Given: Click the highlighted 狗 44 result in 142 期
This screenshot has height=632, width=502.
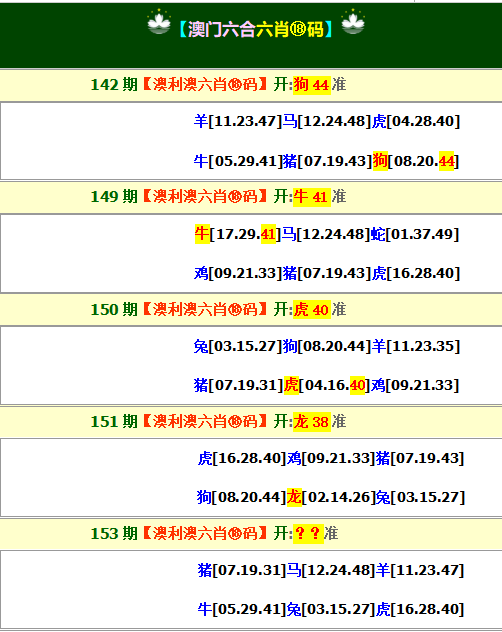Looking at the screenshot, I should click(312, 85).
